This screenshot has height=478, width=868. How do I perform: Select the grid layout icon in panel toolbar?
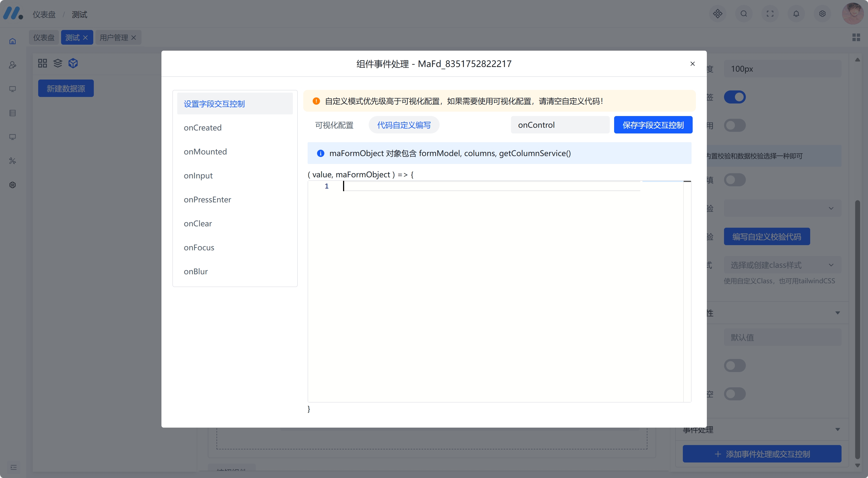pyautogui.click(x=42, y=63)
